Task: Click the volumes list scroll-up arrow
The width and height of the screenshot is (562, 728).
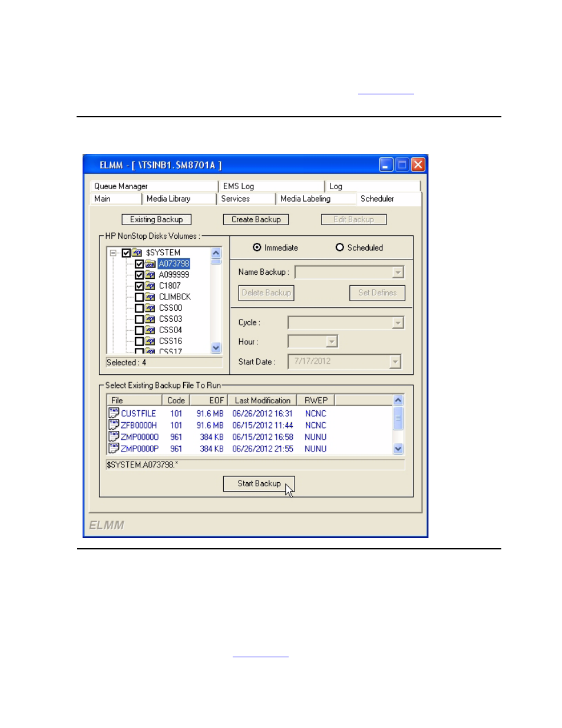Action: coord(216,253)
